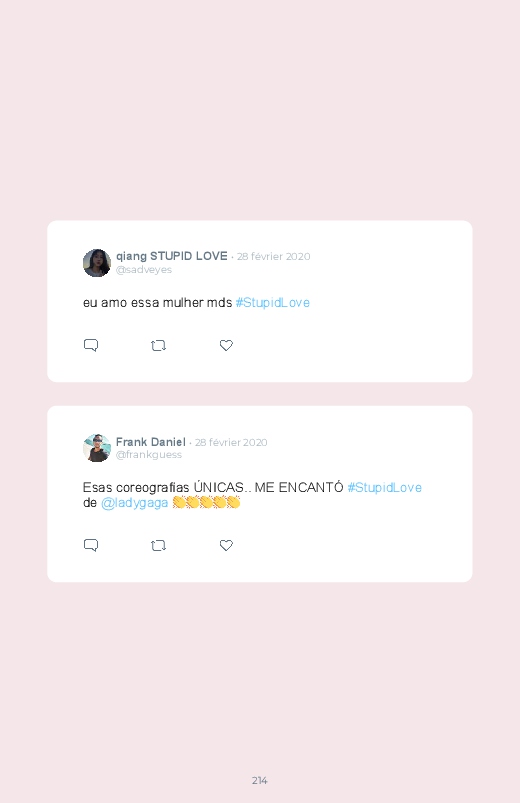
Task: Like the tweet from @sadveyes
Action: pyautogui.click(x=226, y=345)
